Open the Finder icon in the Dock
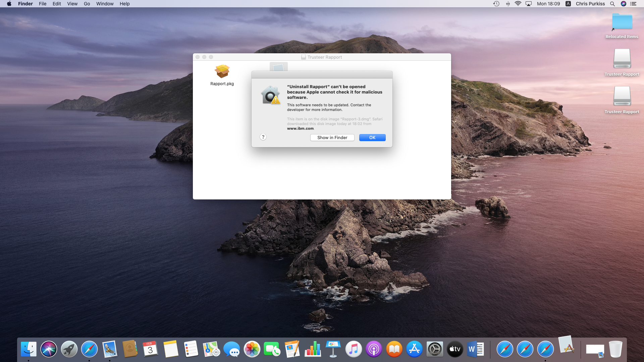The image size is (644, 362). click(29, 349)
